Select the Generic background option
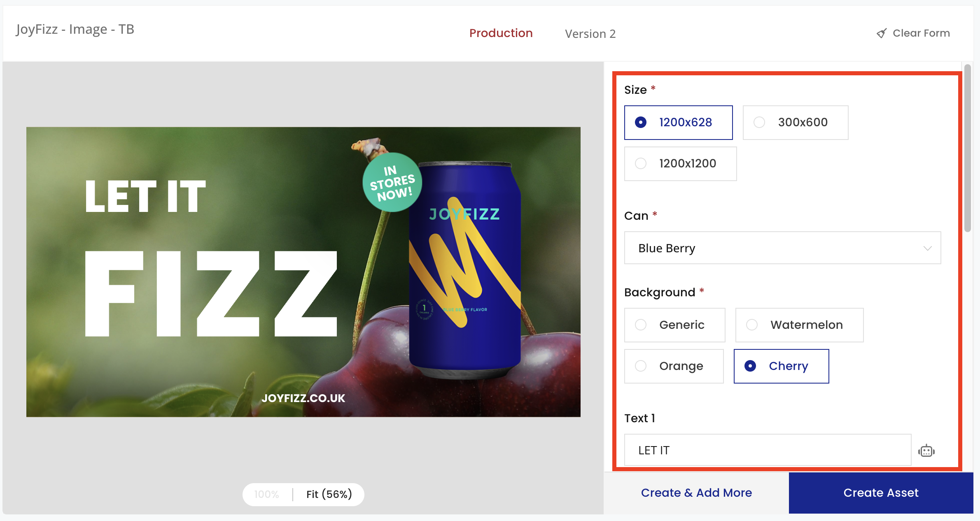The width and height of the screenshot is (980, 521). pos(674,325)
